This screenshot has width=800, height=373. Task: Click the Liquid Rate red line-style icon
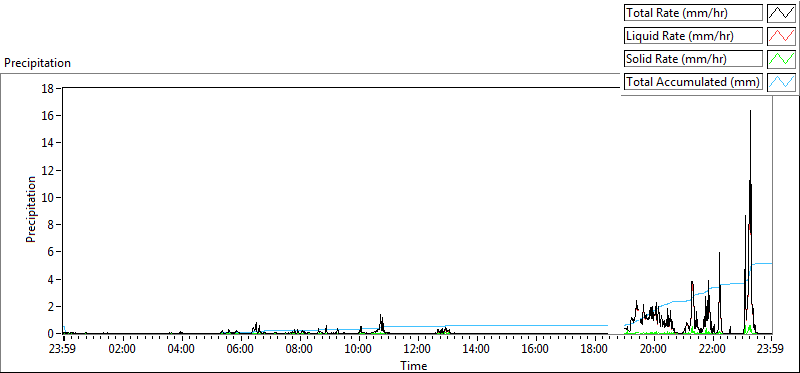coord(781,36)
